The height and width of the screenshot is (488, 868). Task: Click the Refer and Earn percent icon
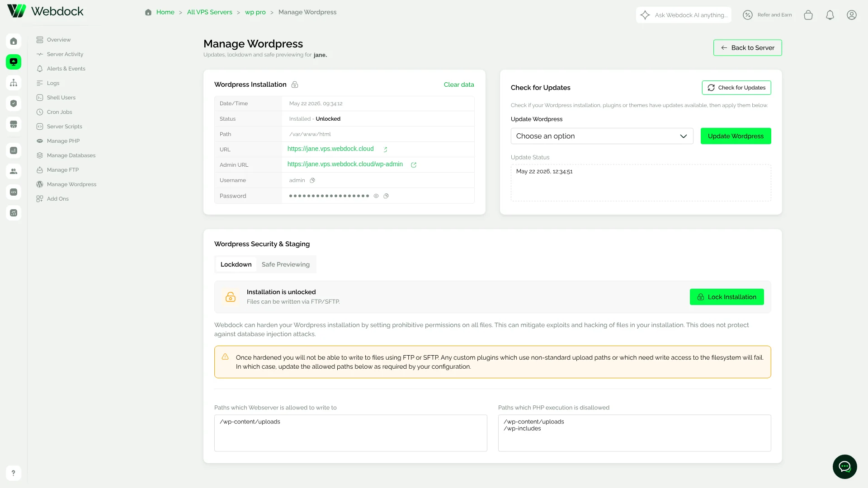click(748, 15)
